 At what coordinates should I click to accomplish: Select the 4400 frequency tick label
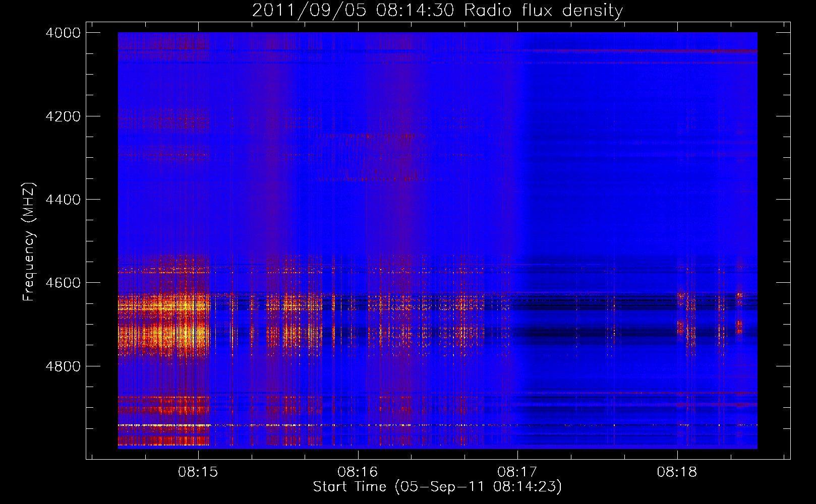click(x=63, y=200)
